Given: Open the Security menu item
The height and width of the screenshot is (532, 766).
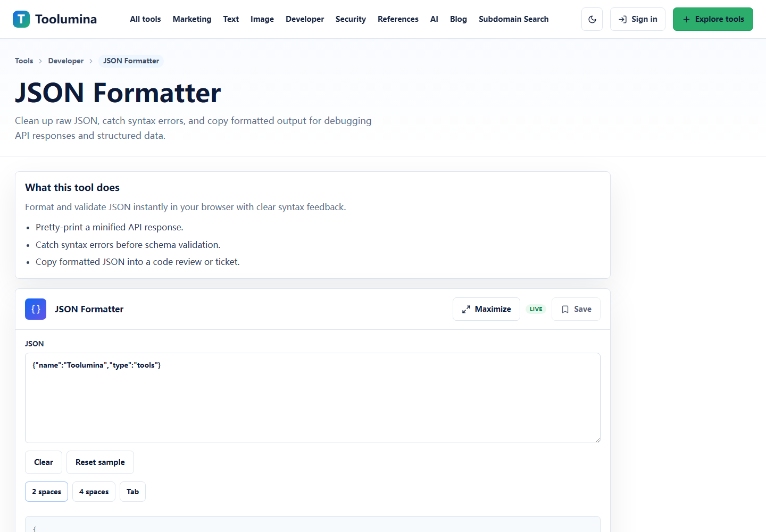Looking at the screenshot, I should tap(351, 19).
